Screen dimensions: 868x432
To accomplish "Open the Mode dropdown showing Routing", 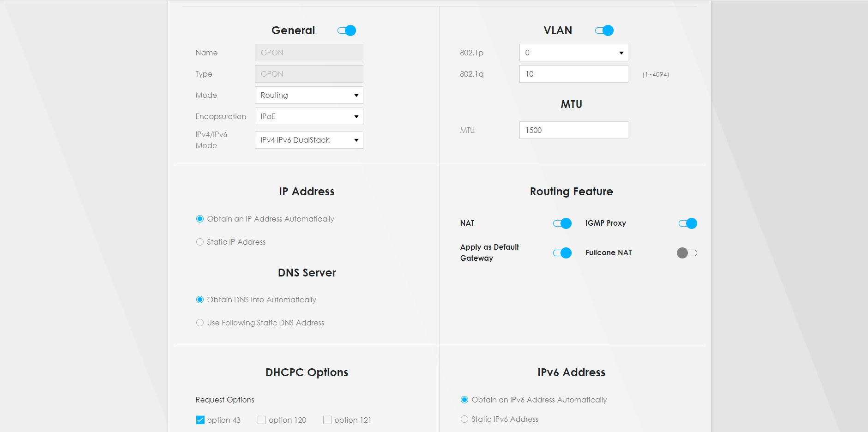I will [309, 95].
